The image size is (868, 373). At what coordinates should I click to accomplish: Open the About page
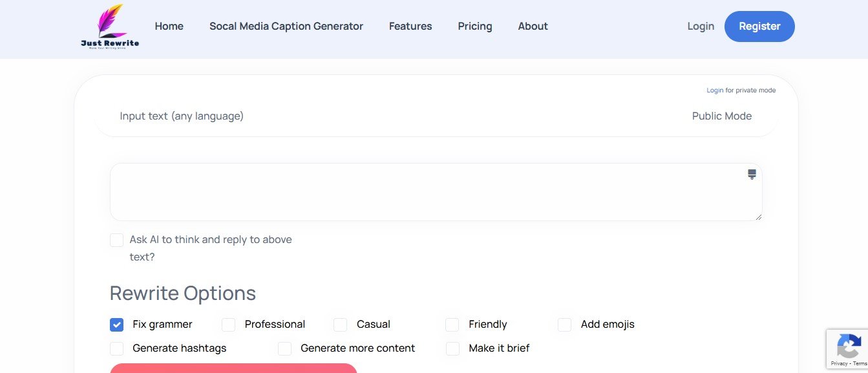coord(533,27)
